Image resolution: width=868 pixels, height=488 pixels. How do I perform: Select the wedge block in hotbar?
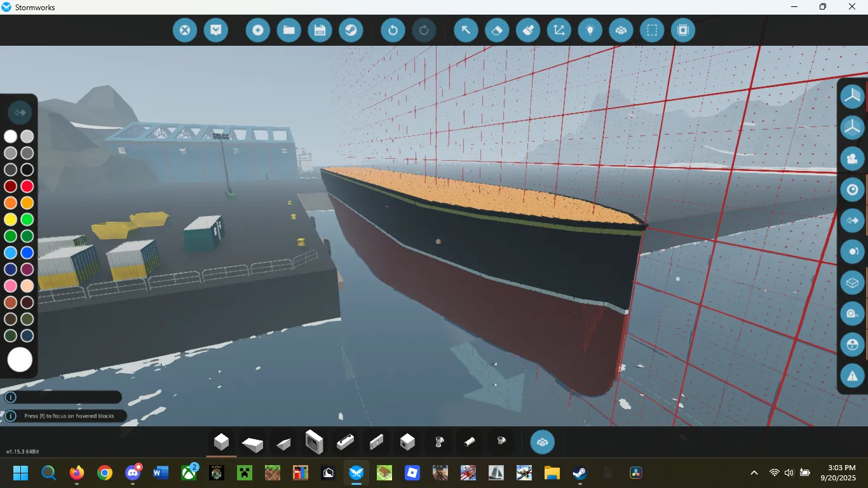(x=283, y=443)
